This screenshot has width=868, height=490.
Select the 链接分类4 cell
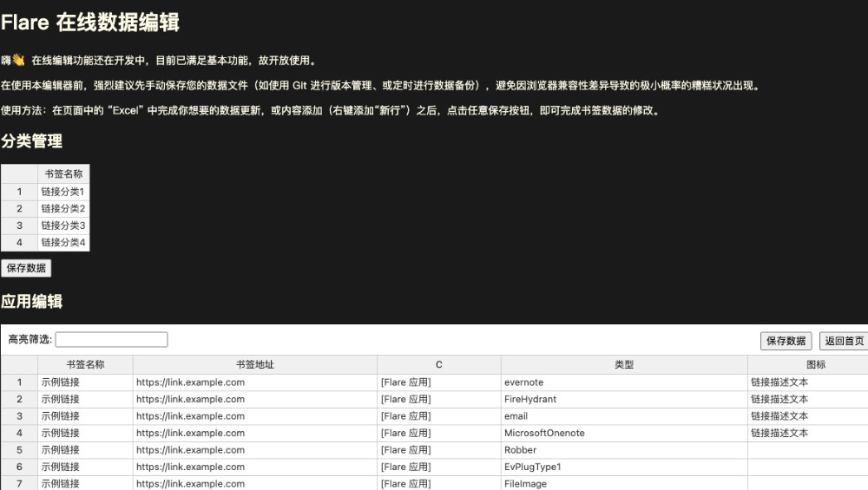click(x=63, y=242)
